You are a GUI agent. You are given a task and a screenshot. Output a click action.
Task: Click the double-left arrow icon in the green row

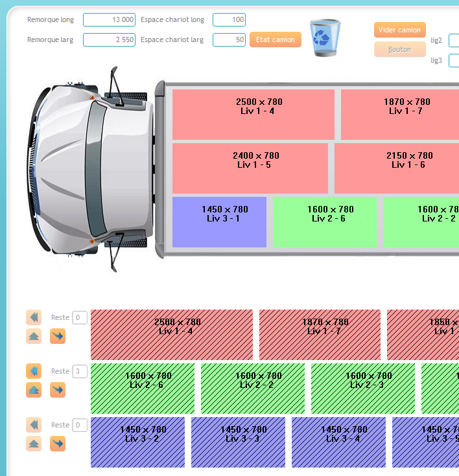tap(34, 371)
